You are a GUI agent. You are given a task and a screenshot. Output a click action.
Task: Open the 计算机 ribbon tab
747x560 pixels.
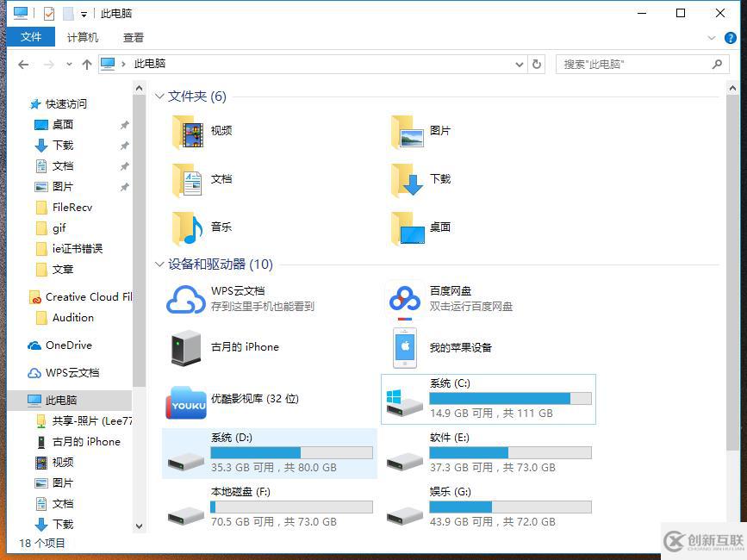coord(83,37)
